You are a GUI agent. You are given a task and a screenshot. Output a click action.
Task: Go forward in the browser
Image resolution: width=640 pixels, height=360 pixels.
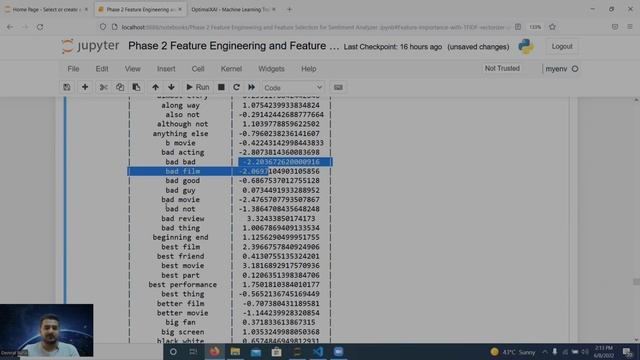pos(25,27)
